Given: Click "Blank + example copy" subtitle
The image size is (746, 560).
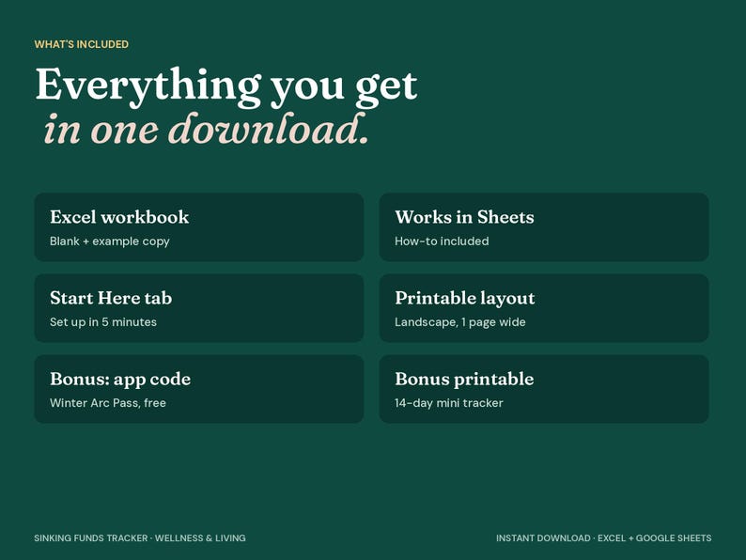Looking at the screenshot, I should tap(110, 241).
